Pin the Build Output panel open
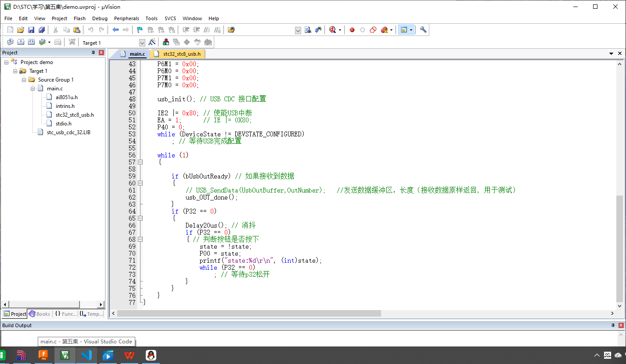This screenshot has width=626, height=364. click(614, 325)
